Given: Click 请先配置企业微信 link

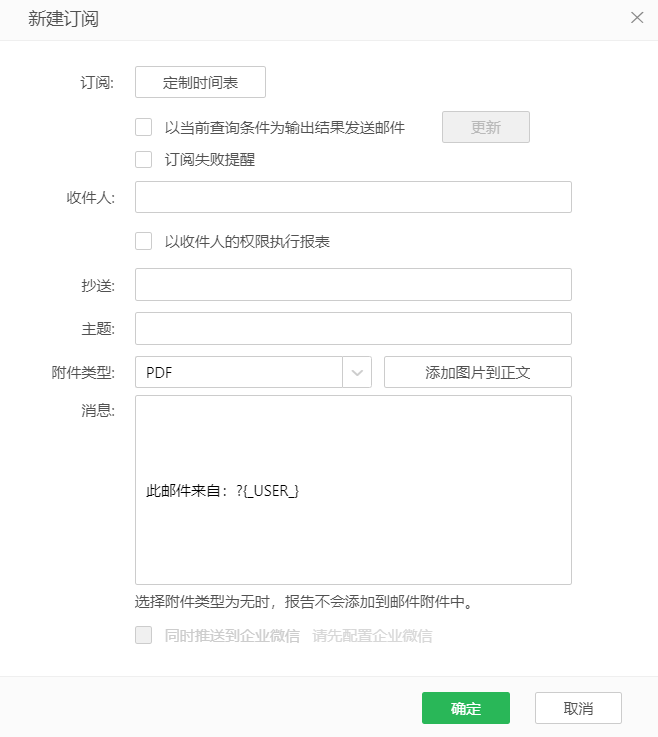Looking at the screenshot, I should [x=372, y=635].
